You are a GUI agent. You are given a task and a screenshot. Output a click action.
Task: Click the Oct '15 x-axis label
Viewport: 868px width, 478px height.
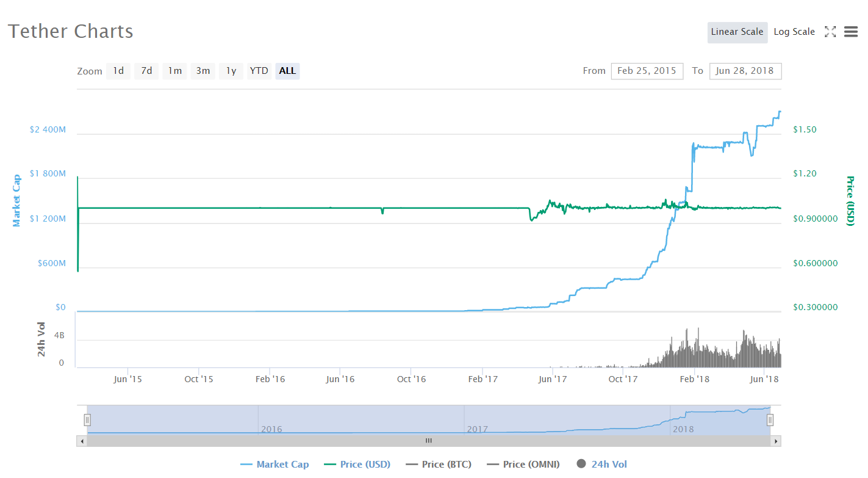[199, 379]
